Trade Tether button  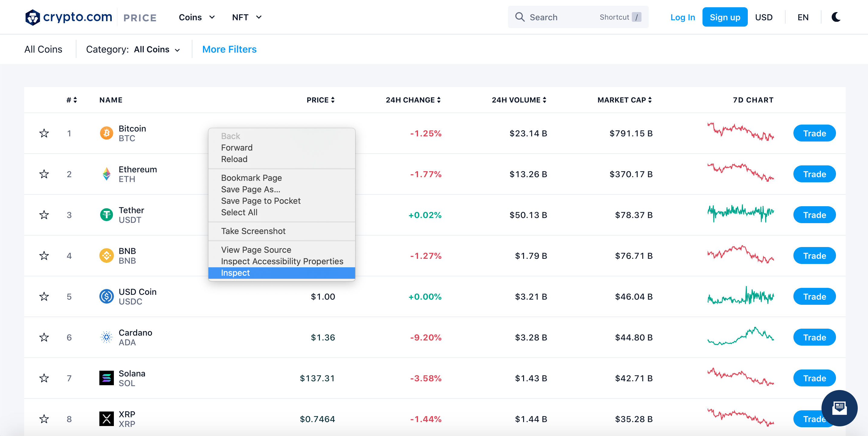tap(814, 215)
